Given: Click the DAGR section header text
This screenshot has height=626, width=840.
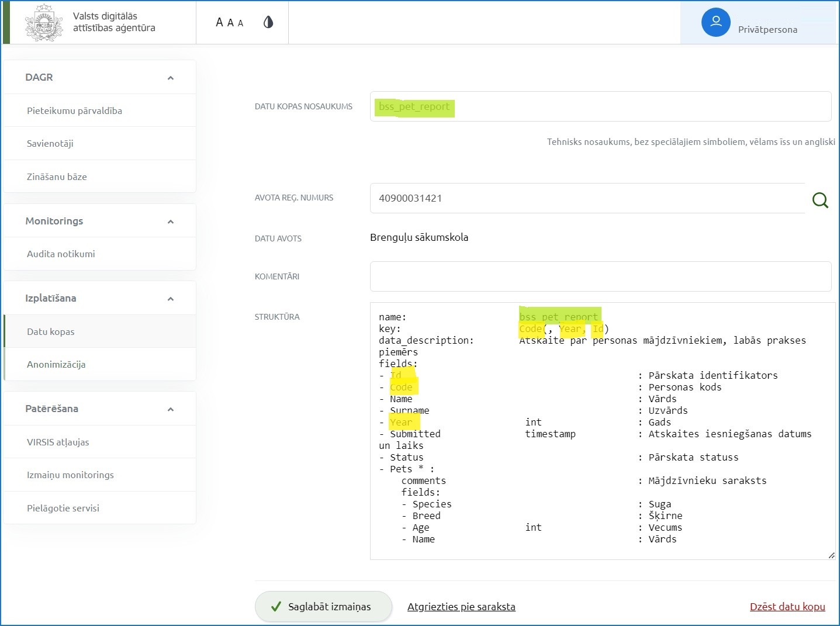Looking at the screenshot, I should pos(39,77).
